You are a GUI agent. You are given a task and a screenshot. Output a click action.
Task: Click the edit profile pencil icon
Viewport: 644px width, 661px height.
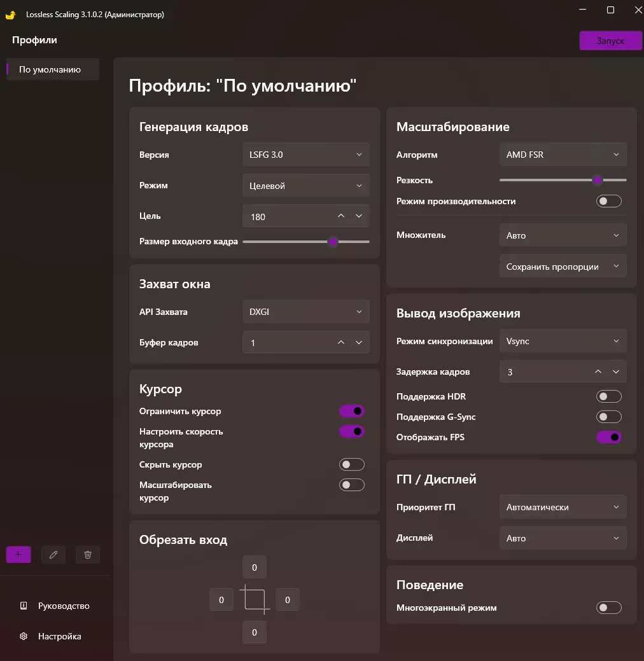(53, 555)
